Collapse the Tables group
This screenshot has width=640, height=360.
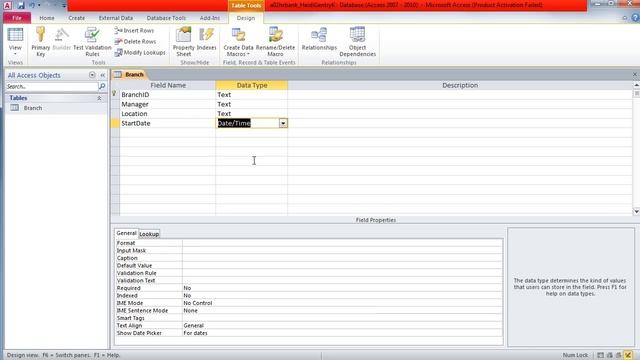point(99,98)
